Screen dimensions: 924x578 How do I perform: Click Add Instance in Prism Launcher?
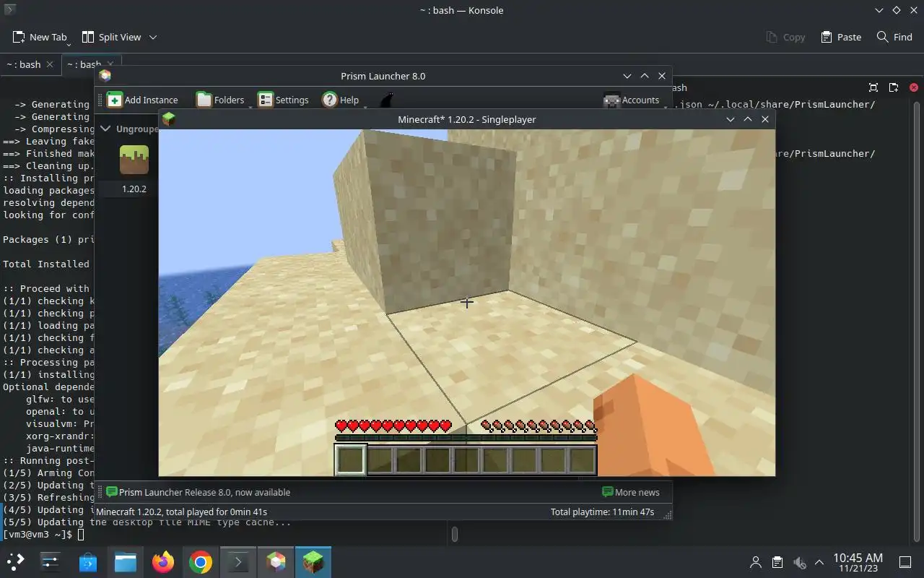click(x=142, y=100)
